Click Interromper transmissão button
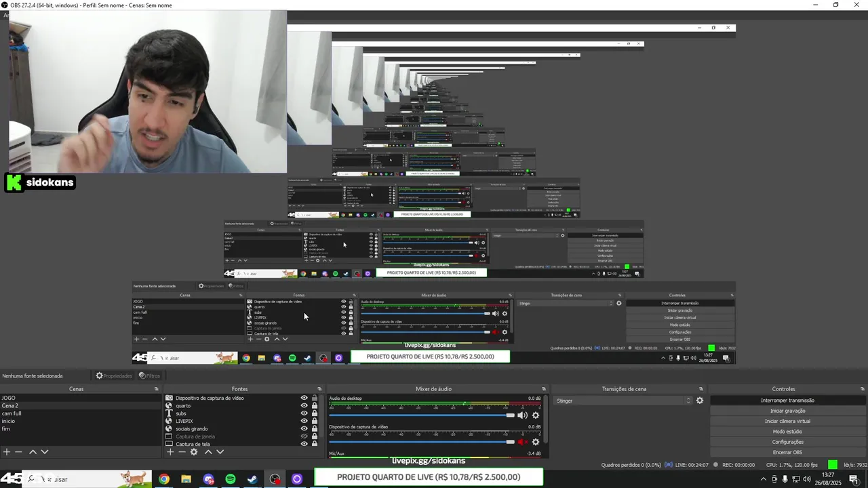 [x=787, y=401]
